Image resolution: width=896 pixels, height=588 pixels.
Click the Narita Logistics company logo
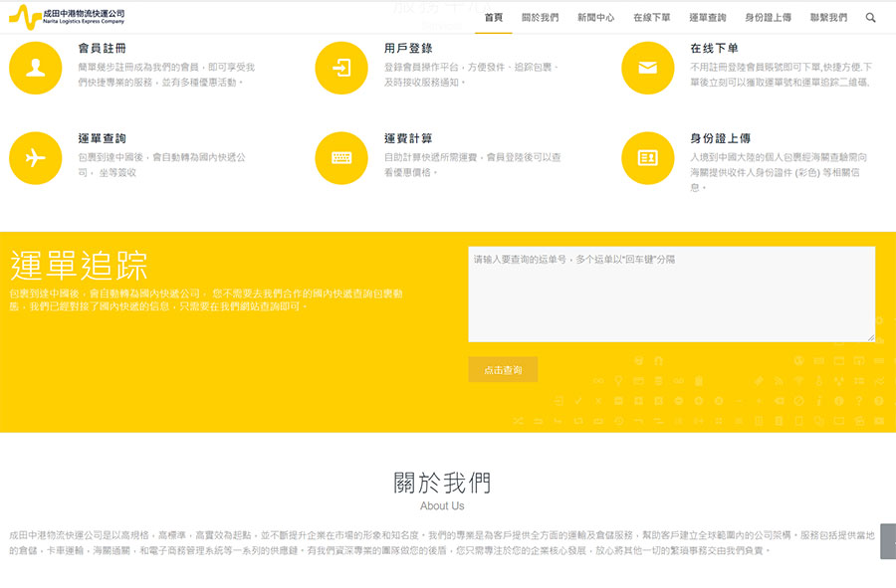68,17
